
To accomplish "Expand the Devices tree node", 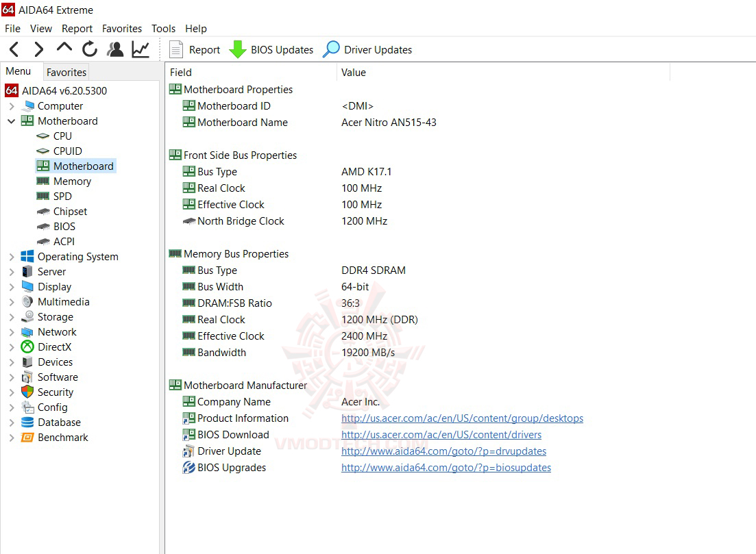I will [12, 362].
